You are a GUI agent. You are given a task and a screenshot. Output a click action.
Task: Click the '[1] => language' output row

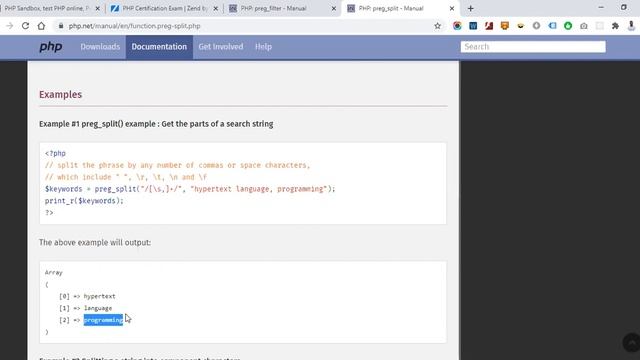tap(86, 308)
